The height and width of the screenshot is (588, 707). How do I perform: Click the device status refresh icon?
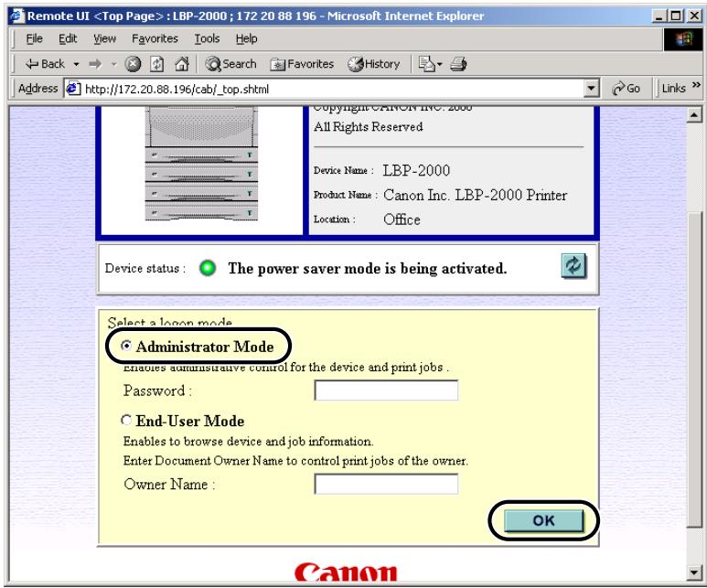click(573, 265)
